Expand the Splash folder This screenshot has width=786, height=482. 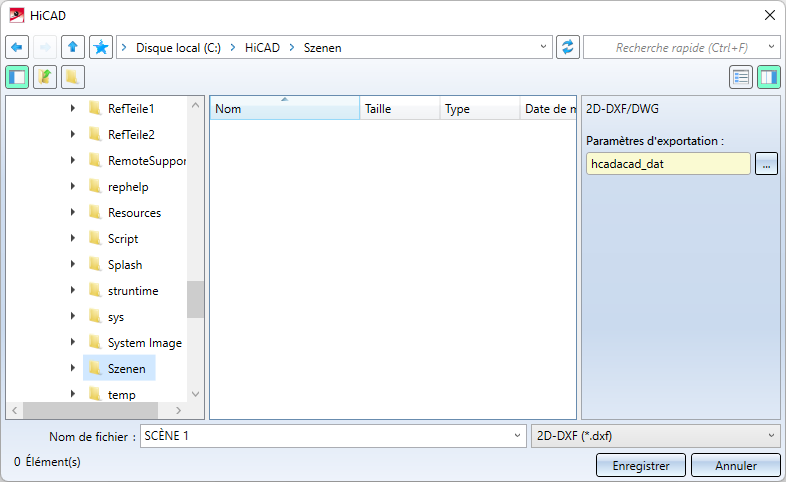coord(73,265)
